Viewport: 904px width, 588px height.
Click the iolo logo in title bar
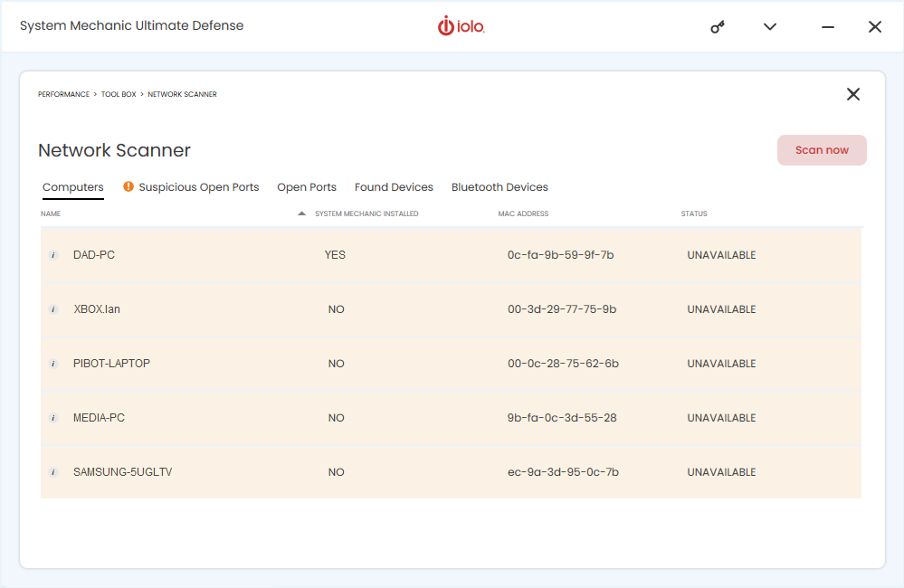[x=462, y=26]
